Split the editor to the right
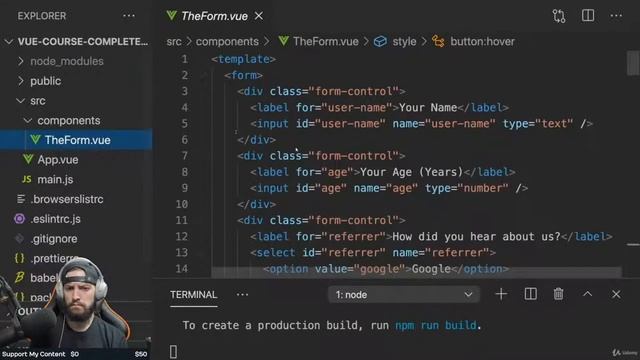The width and height of the screenshot is (640, 360). [588, 16]
